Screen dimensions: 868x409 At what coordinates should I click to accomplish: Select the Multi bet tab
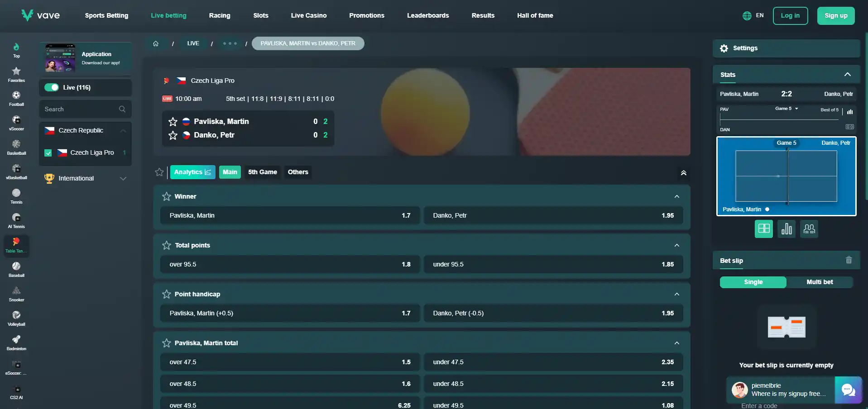pyautogui.click(x=820, y=282)
